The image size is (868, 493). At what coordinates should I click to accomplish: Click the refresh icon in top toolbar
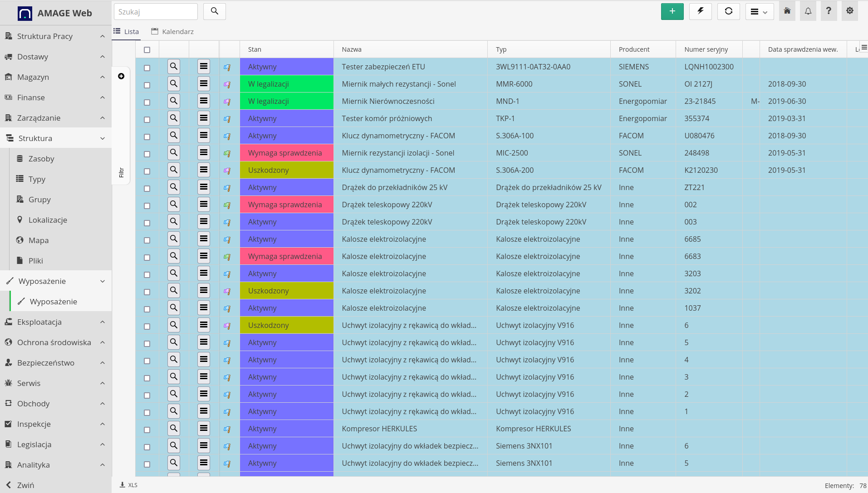[728, 11]
